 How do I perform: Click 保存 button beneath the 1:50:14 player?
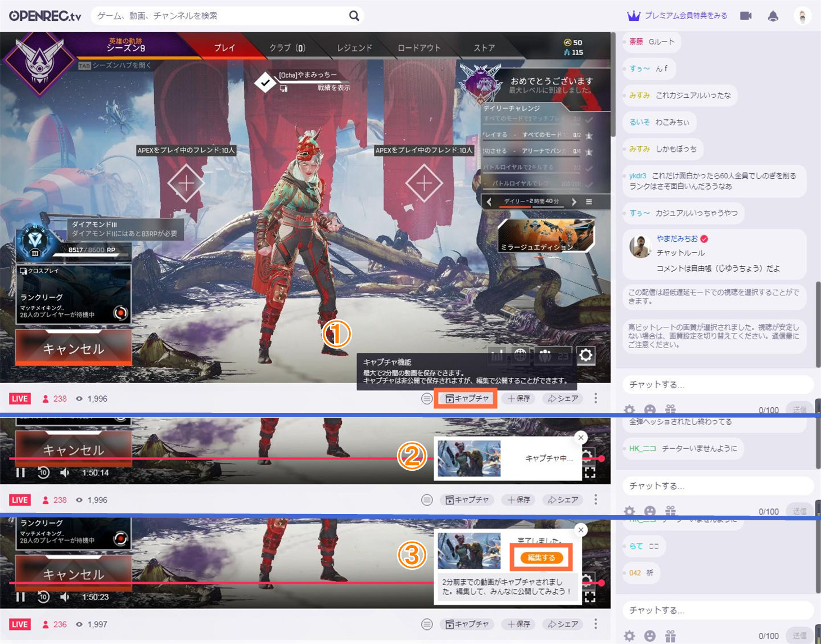pos(518,500)
